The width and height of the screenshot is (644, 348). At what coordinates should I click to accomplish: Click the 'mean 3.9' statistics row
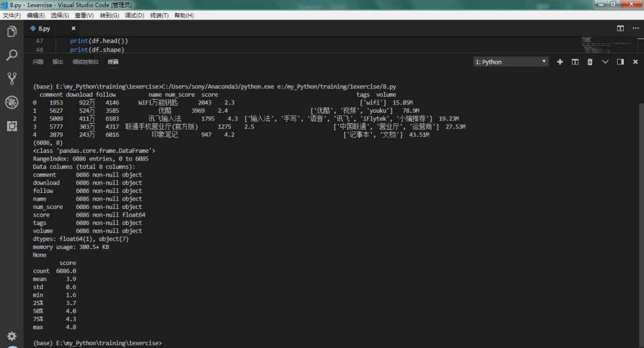coord(55,279)
